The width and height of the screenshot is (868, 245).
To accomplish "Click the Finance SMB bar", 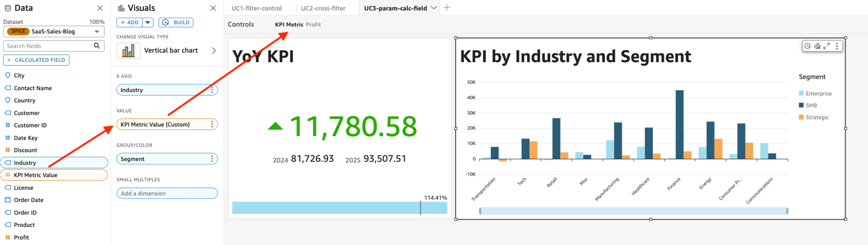I will 679,125.
